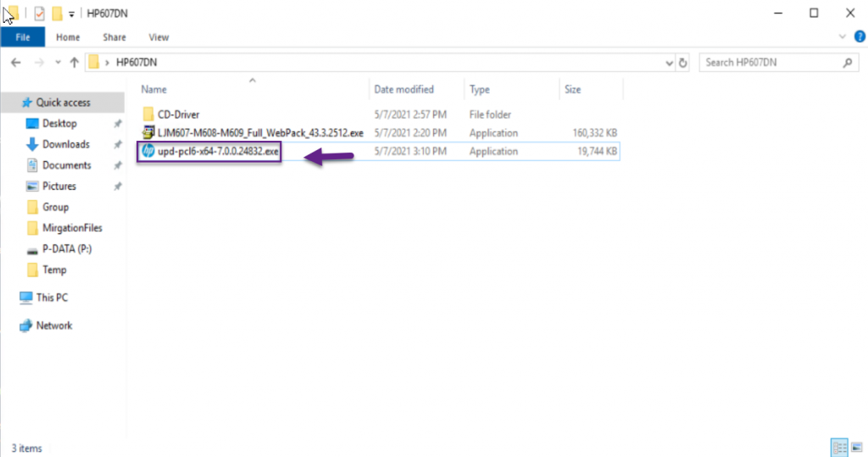Click the search magnifier icon
The width and height of the screenshot is (868, 457).
tap(847, 63)
